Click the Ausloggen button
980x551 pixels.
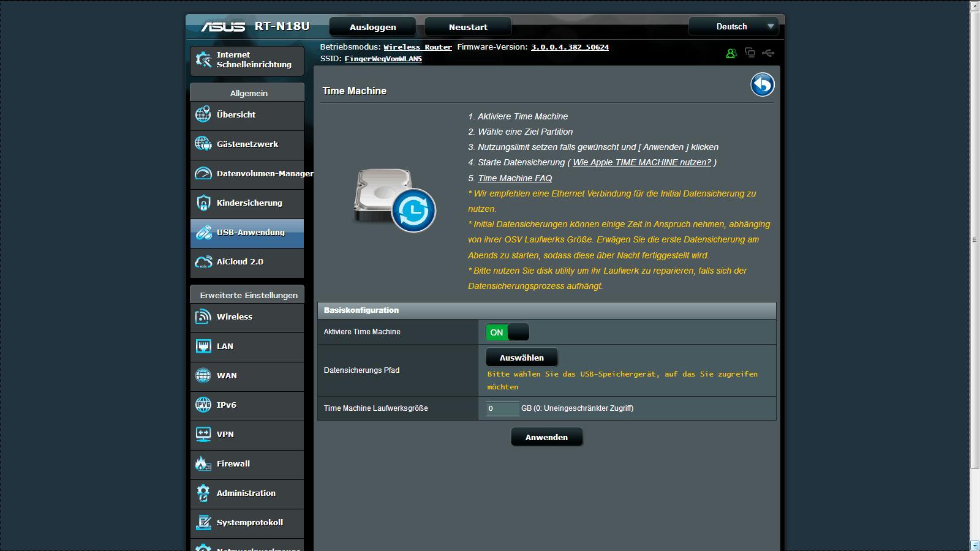[x=372, y=27]
